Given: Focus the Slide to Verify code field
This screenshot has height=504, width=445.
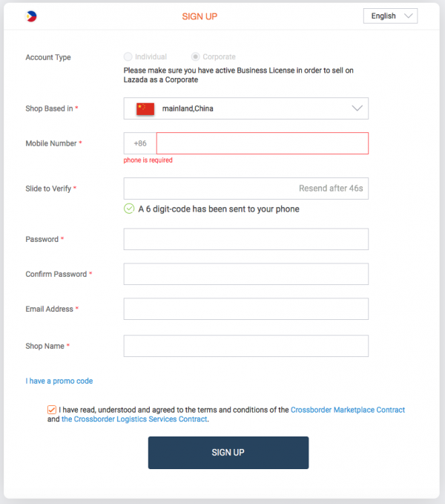Looking at the screenshot, I should [246, 189].
